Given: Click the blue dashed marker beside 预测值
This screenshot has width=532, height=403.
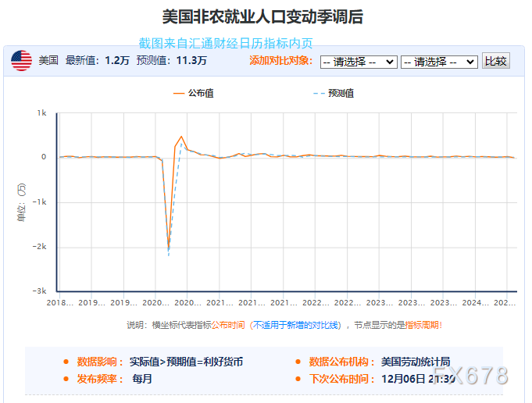Looking at the screenshot, I should click(318, 93).
